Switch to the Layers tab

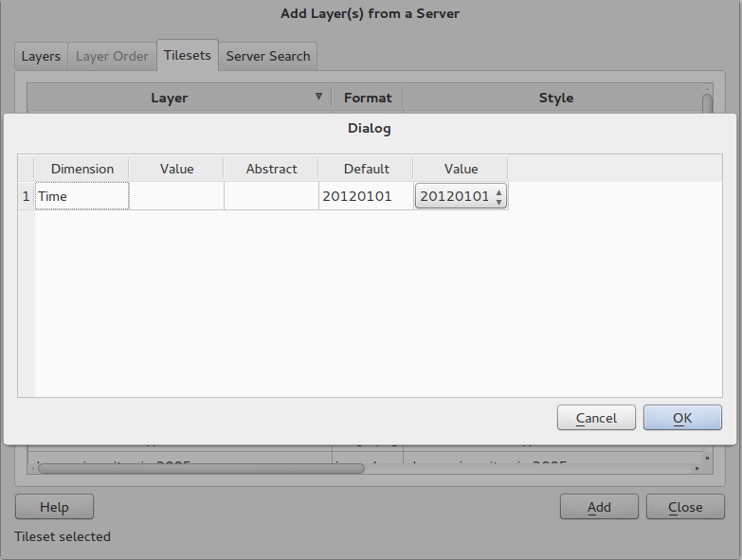41,56
